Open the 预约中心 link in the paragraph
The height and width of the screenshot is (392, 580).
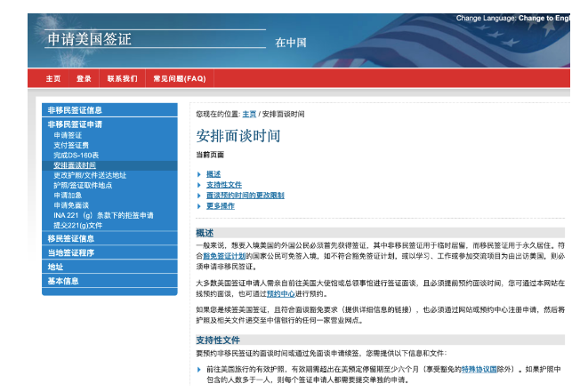pyautogui.click(x=281, y=292)
